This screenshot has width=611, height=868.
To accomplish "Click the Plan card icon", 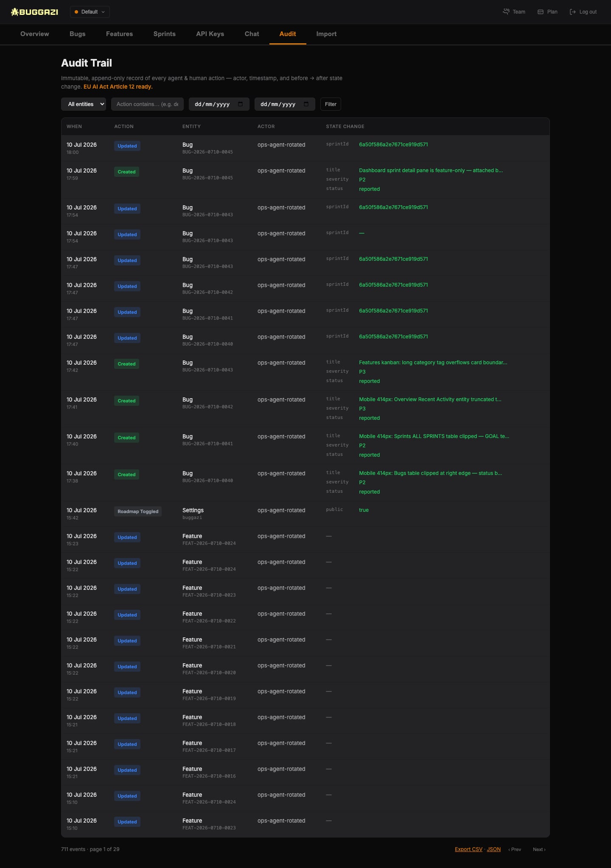I will (x=541, y=12).
